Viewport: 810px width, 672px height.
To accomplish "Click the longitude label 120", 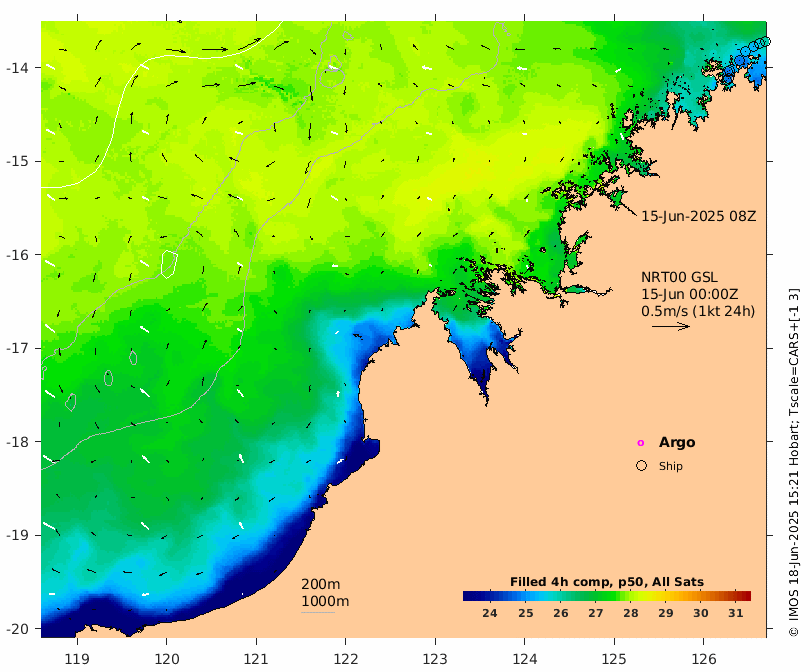I will point(167,659).
